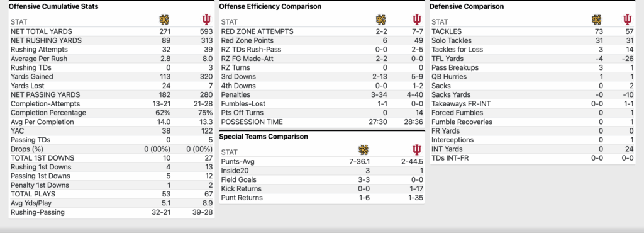Click the NET TOTAL YARDS row label
Image resolution: width=644 pixels, height=233 pixels.
[x=42, y=31]
